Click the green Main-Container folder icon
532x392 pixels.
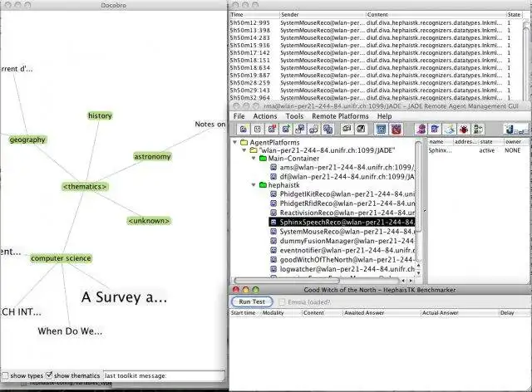click(x=263, y=159)
